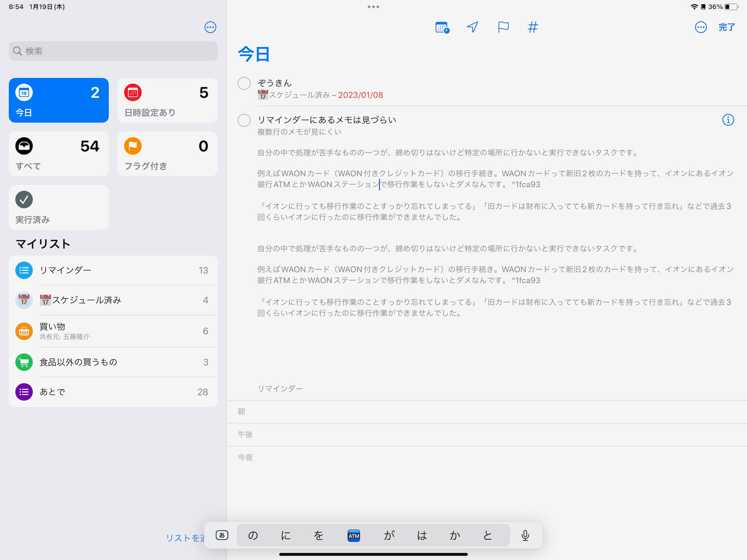The height and width of the screenshot is (560, 747).
Task: Choose the に keyboard suggestion
Action: (286, 535)
